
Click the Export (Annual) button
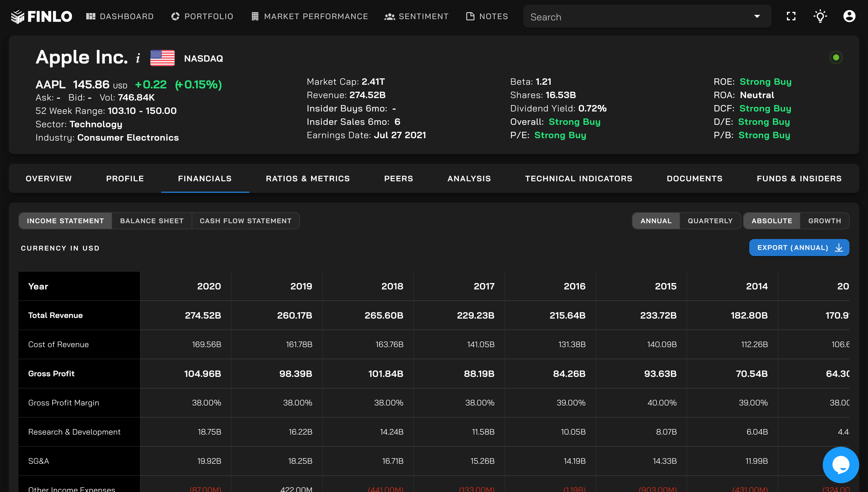coord(799,248)
